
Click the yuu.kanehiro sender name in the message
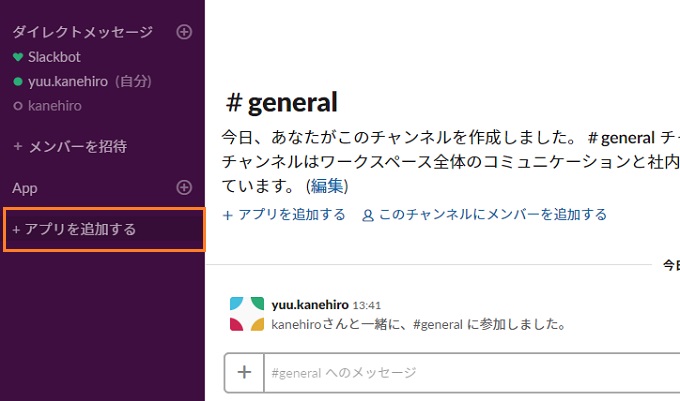[x=310, y=304]
